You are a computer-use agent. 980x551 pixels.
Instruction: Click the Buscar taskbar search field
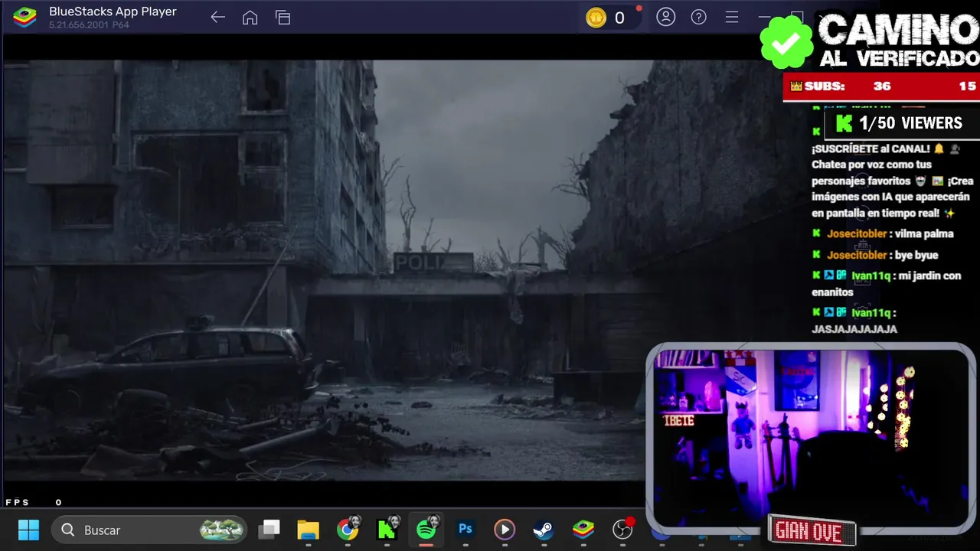[x=150, y=530]
